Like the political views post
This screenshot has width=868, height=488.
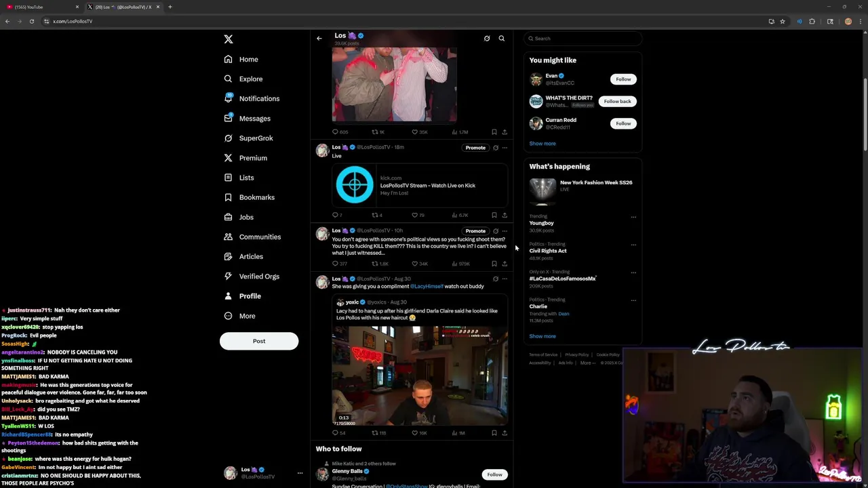[x=415, y=264]
